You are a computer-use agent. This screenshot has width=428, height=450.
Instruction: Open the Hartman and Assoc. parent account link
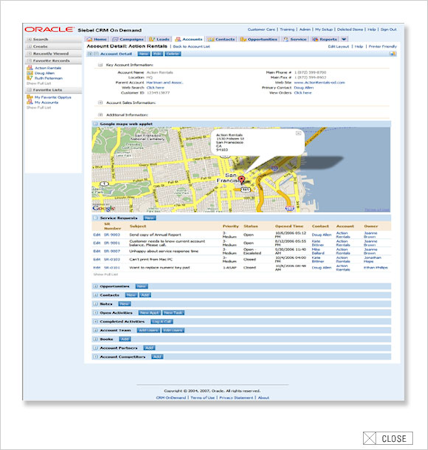[x=165, y=82]
